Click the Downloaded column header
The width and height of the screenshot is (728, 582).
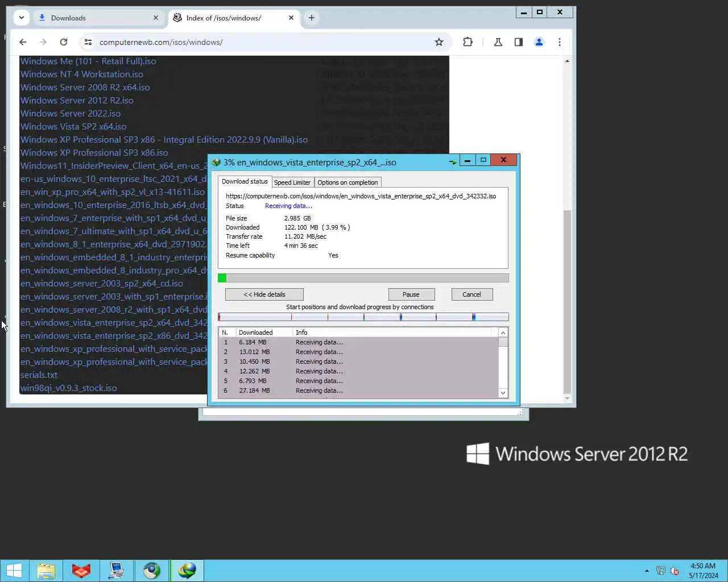pos(264,332)
